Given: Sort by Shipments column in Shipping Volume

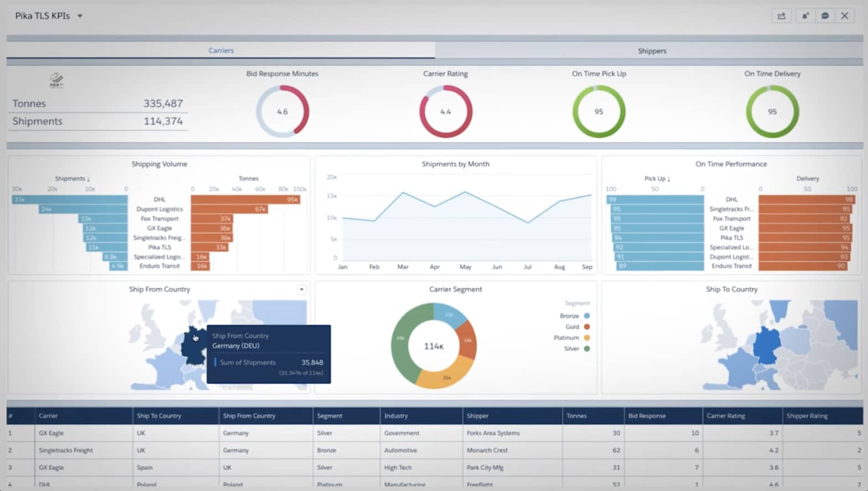Looking at the screenshot, I should coord(72,179).
